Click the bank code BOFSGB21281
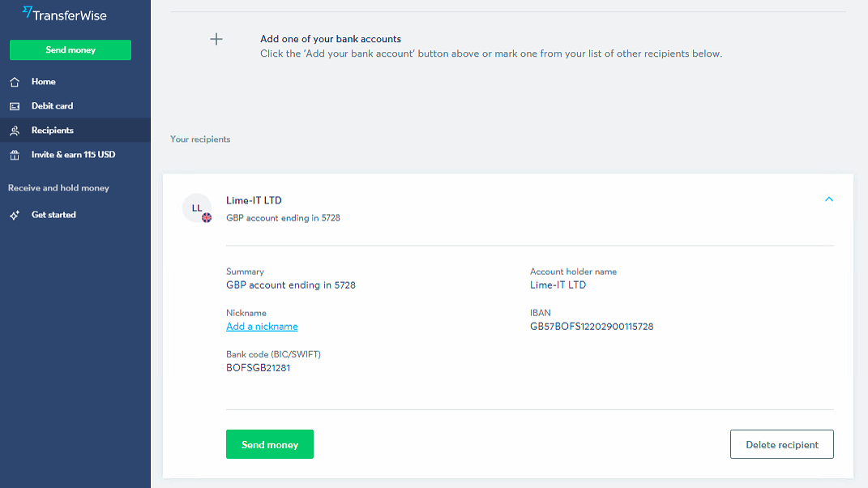Image resolution: width=868 pixels, height=488 pixels. tap(258, 368)
